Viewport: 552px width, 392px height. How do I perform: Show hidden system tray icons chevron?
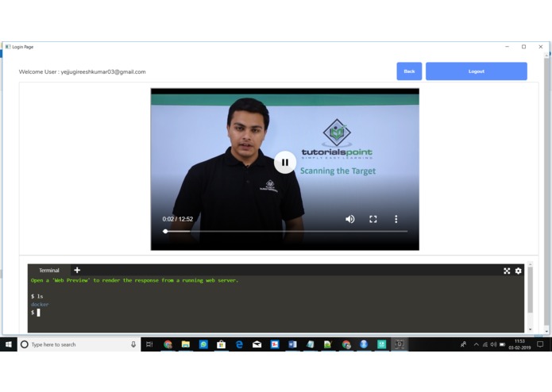[476, 344]
